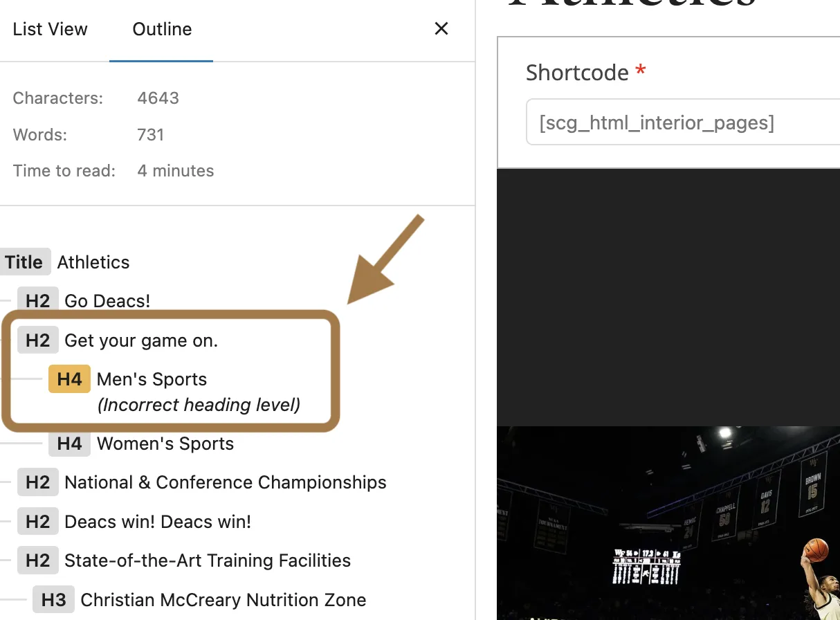Click the H2 badge beside Go Deacs!
Image resolution: width=840 pixels, height=620 pixels.
point(38,301)
